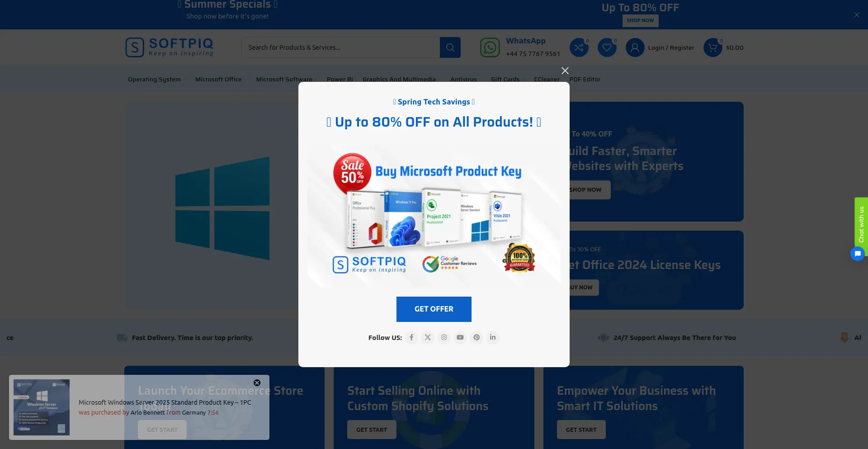868x449 pixels.
Task: Click the $0.00 cart total
Action: pyautogui.click(x=735, y=47)
